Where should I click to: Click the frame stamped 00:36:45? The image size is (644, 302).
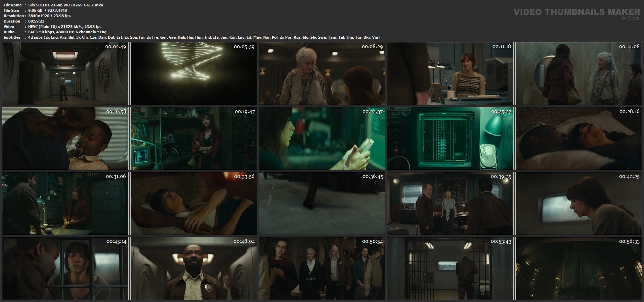click(322, 203)
